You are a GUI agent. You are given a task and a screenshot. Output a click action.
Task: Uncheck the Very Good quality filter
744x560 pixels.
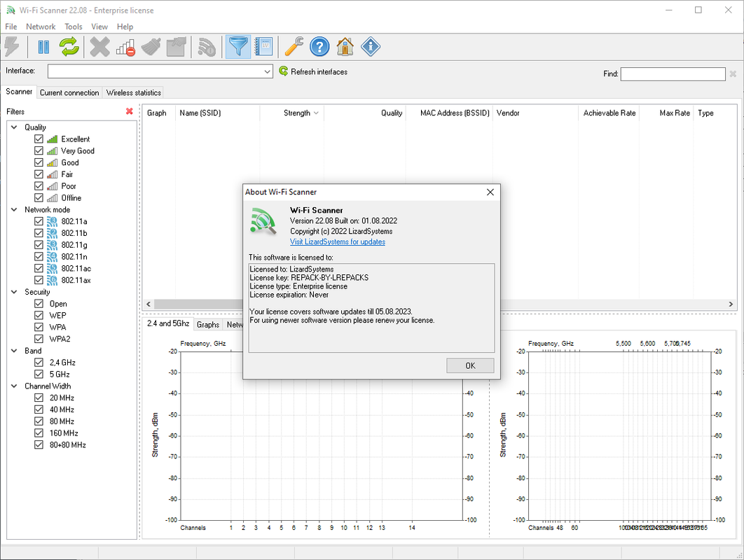(39, 150)
